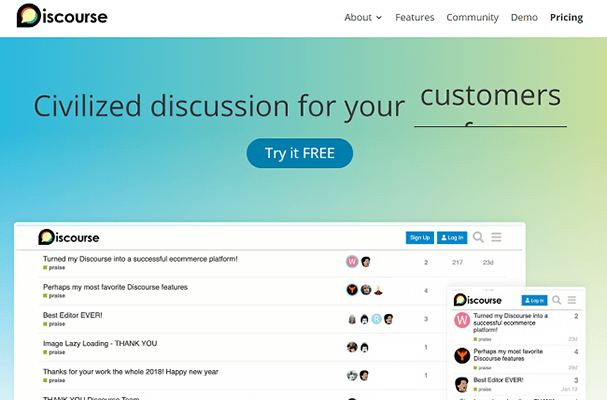Image resolution: width=607 pixels, height=400 pixels.
Task: Click the search icon in mobile forum preview
Action: (557, 299)
